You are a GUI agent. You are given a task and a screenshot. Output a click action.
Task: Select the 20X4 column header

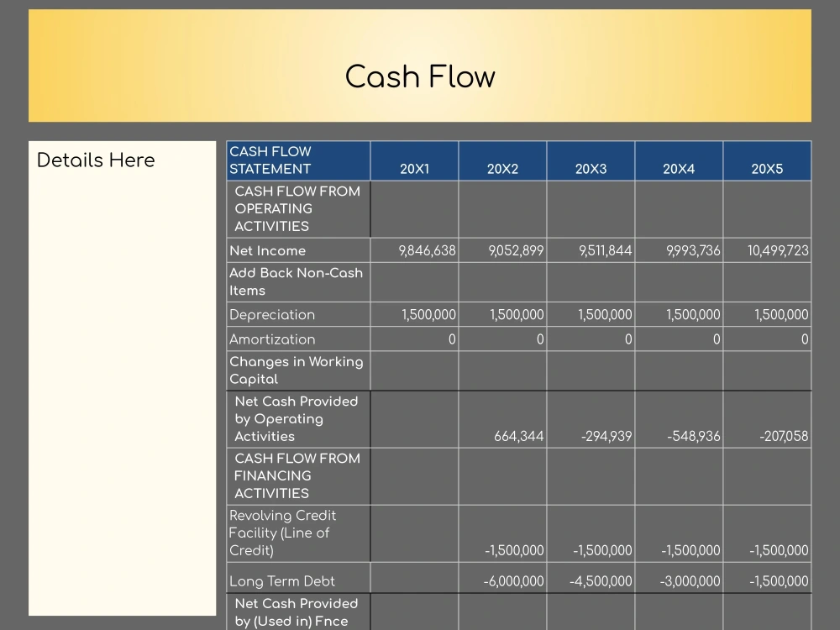point(679,169)
